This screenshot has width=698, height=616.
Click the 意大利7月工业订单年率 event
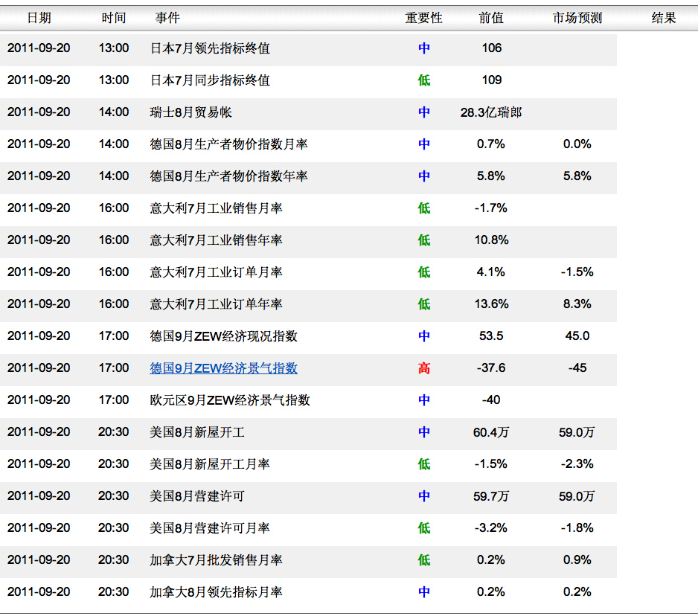click(x=216, y=304)
